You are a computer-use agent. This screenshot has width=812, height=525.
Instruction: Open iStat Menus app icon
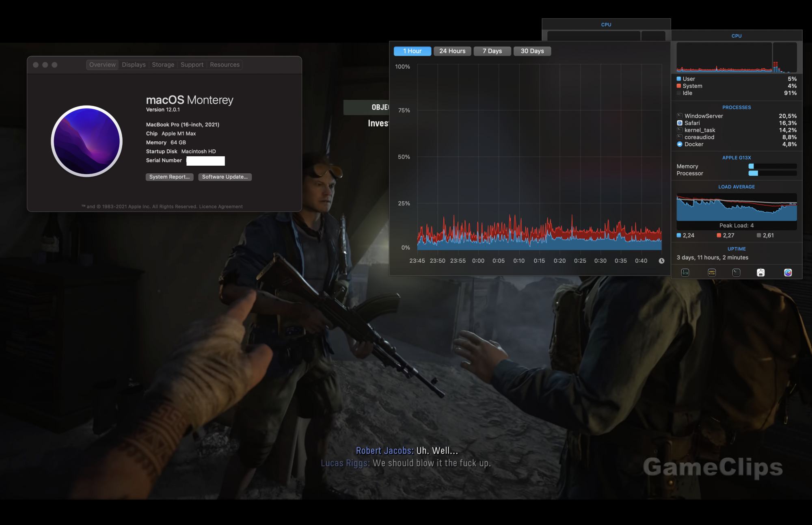point(788,272)
